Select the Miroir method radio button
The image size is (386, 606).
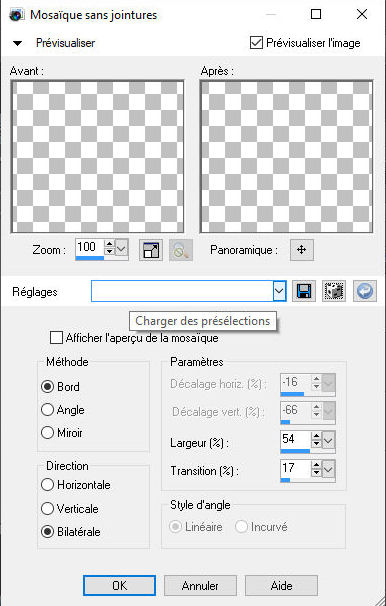(x=47, y=432)
